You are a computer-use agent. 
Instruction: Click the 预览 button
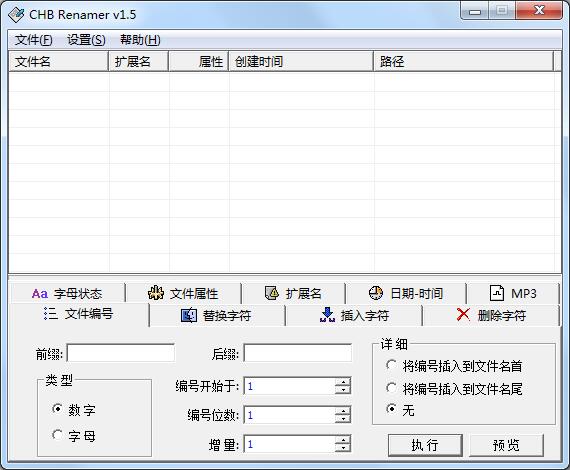point(506,445)
